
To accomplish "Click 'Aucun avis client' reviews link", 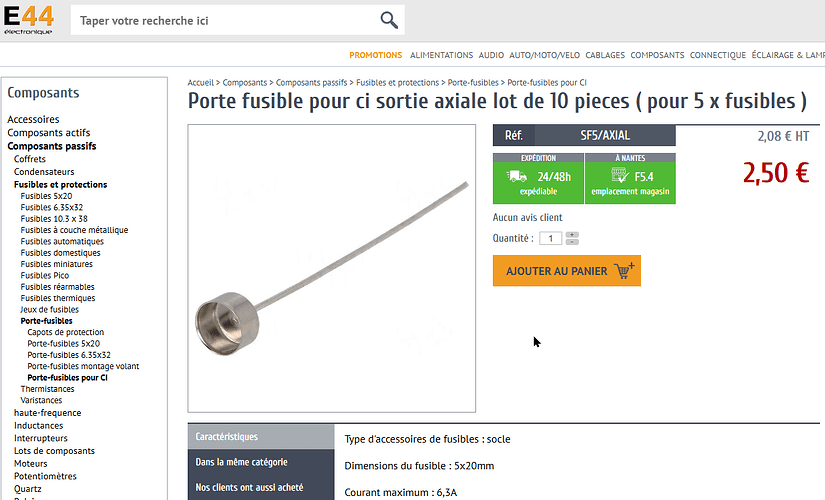I will [x=527, y=217].
